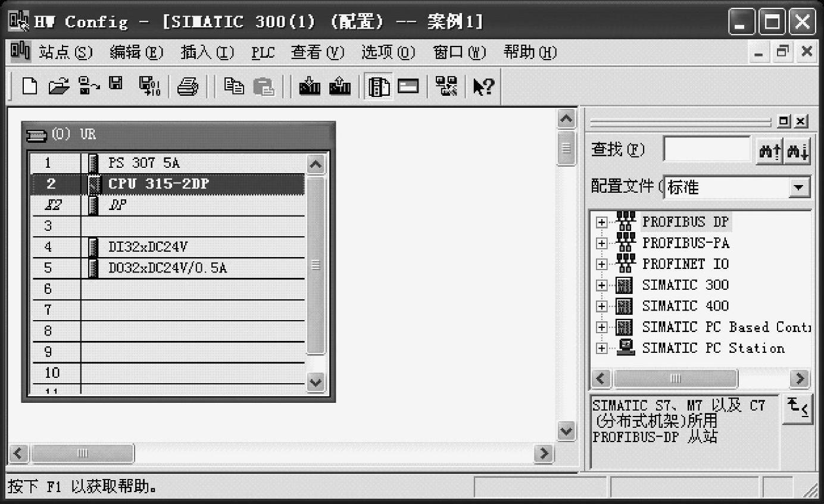Open the 窗口(W) menu

point(460,52)
